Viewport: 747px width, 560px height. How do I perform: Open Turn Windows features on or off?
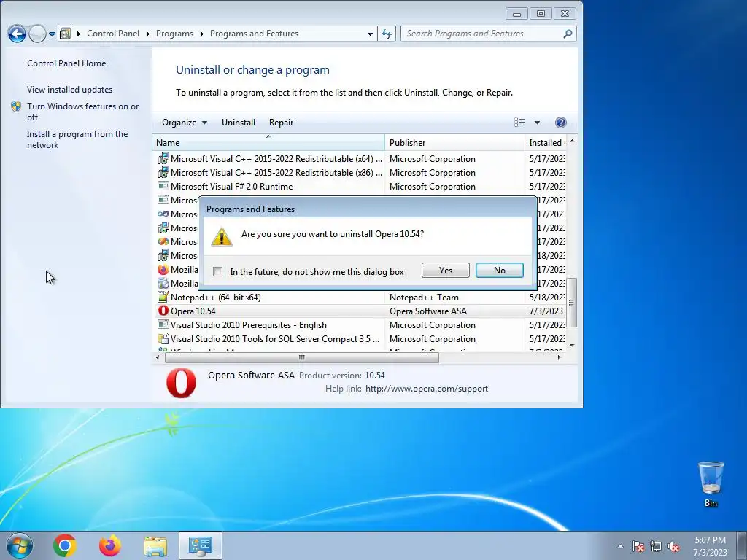82,112
